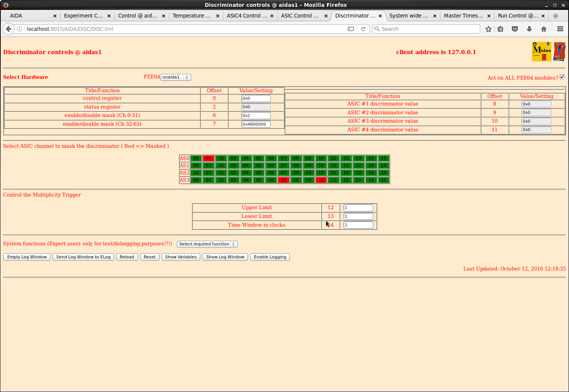Open the Firefox hamburger menu
This screenshot has height=392, width=569.
pos(560,29)
